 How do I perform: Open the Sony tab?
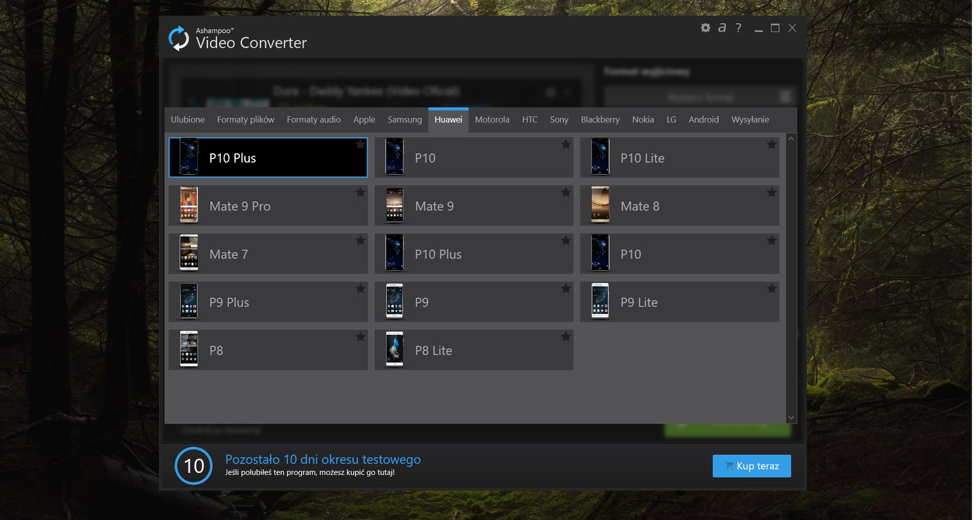click(x=559, y=120)
